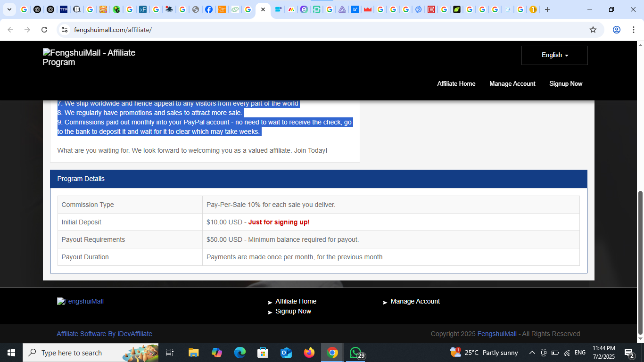Follow the footer Signup Now link
644x362 pixels.
click(293, 311)
